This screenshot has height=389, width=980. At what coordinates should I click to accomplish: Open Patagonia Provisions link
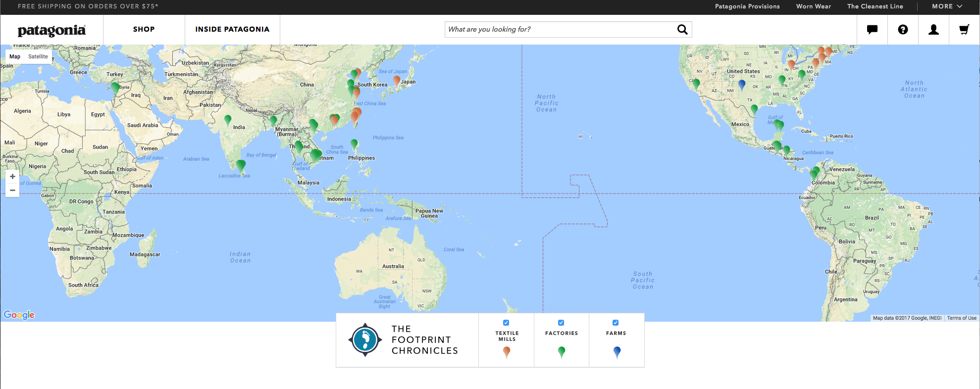(x=747, y=6)
